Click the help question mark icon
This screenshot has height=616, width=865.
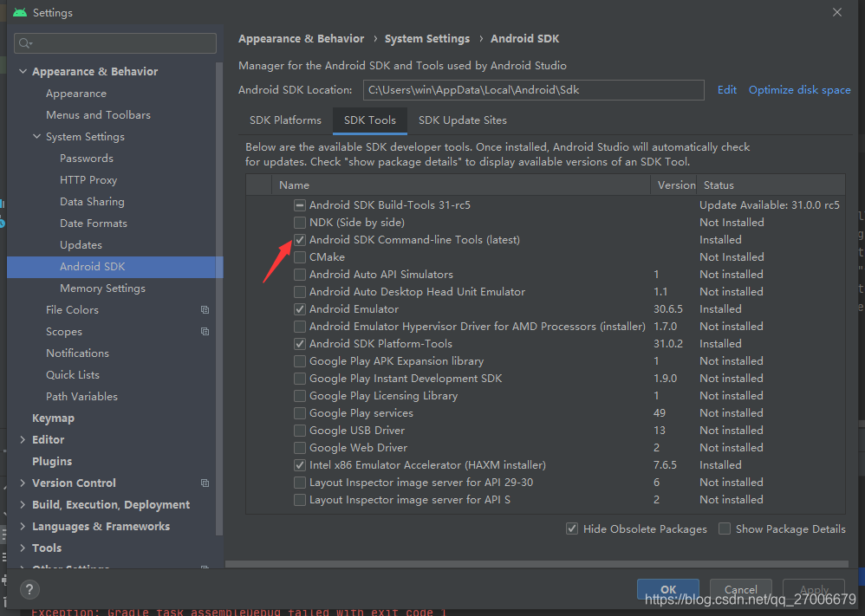pos(29,589)
